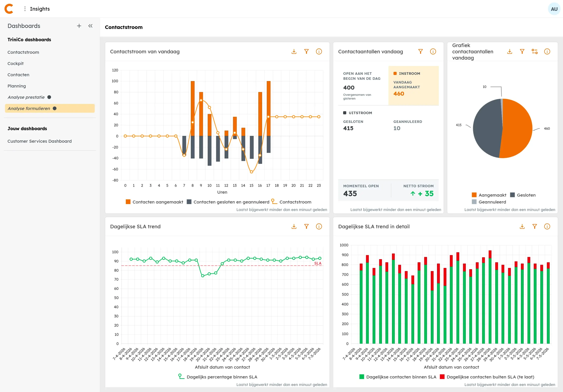Click the Momenteel open 435 value
Screen dimensions: 563x392
350,194
